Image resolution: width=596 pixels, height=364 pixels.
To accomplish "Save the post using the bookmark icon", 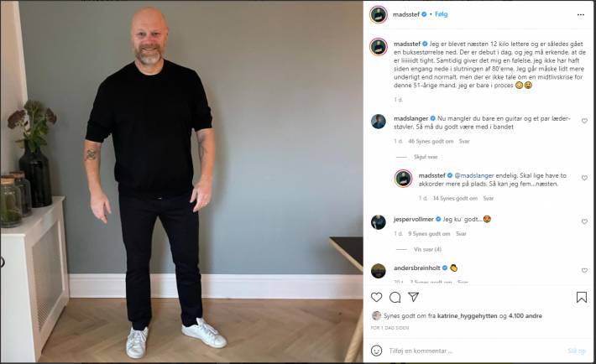I will coord(581,297).
